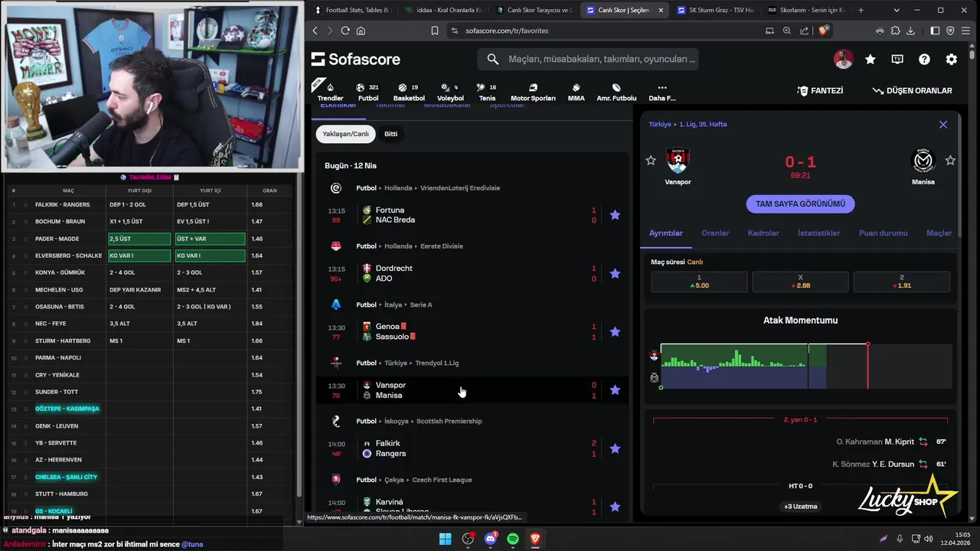Image resolution: width=980 pixels, height=551 pixels.
Task: Switch to İstatistikler tab
Action: [818, 233]
